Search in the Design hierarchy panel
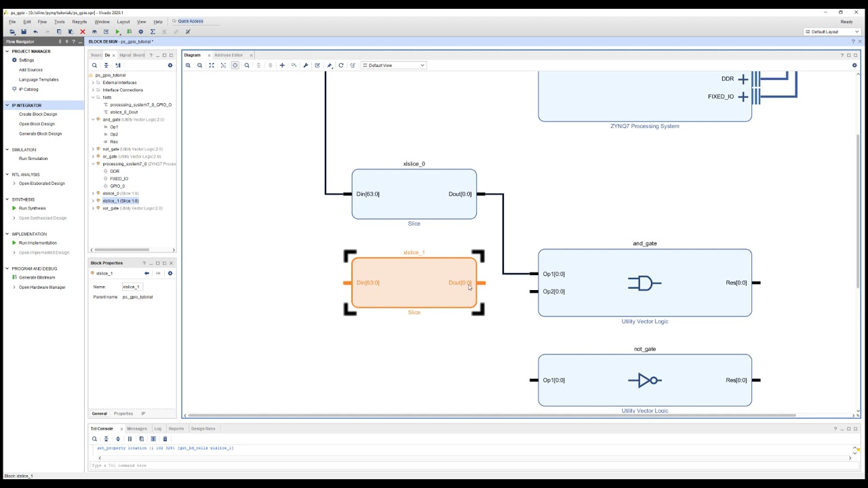Viewport: 868px width, 488px height. [x=94, y=66]
